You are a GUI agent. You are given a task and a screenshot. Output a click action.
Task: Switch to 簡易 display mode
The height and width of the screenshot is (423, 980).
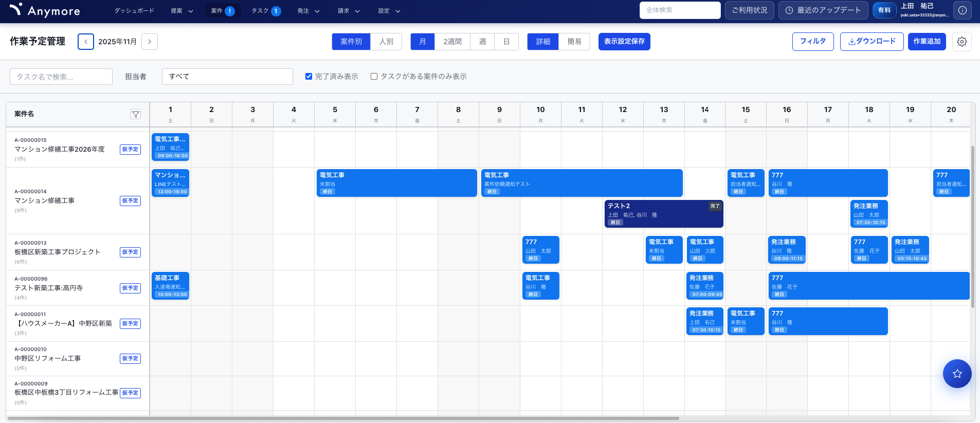tap(574, 42)
